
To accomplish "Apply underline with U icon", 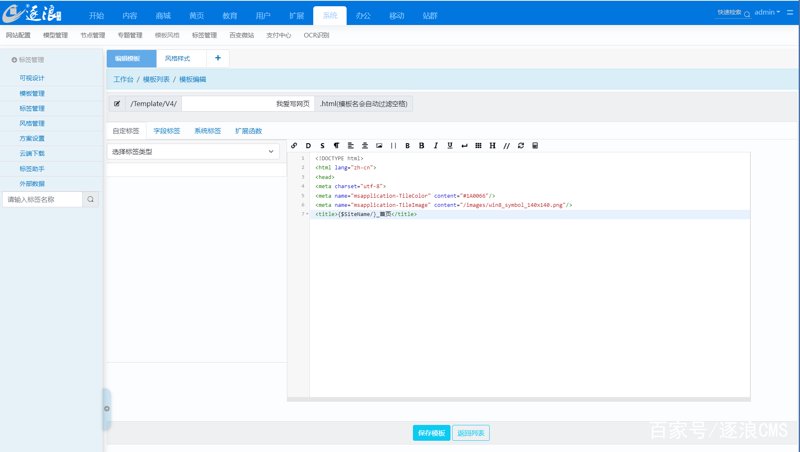I will 450,145.
